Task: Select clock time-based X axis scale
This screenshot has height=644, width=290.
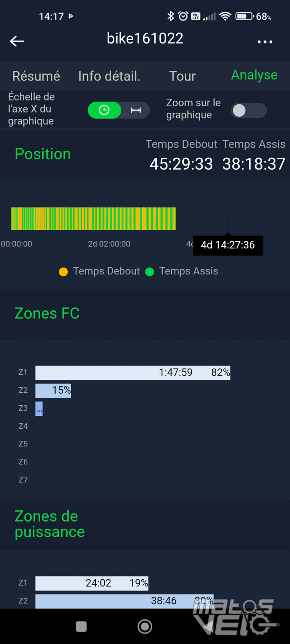Action: click(104, 110)
